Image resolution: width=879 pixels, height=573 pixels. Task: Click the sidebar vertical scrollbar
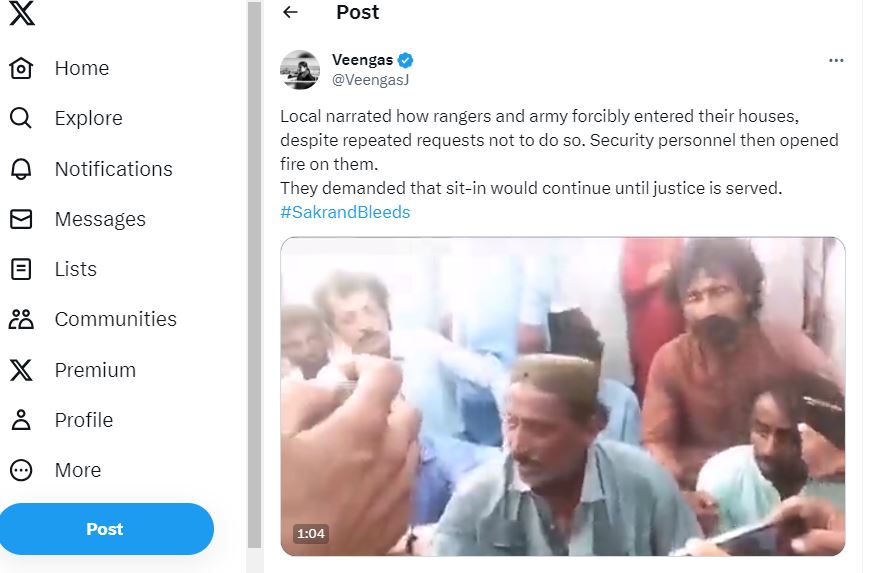254,275
